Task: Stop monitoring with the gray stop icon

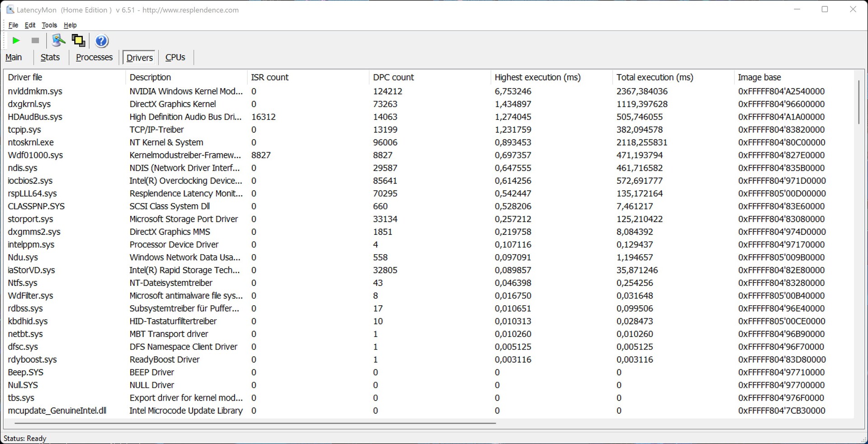Action: click(35, 41)
